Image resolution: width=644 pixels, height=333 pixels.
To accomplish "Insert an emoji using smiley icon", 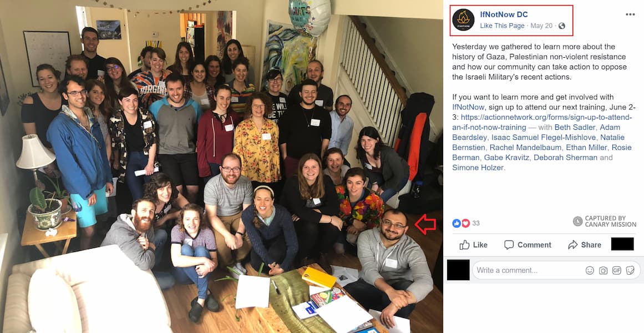I will pyautogui.click(x=590, y=270).
